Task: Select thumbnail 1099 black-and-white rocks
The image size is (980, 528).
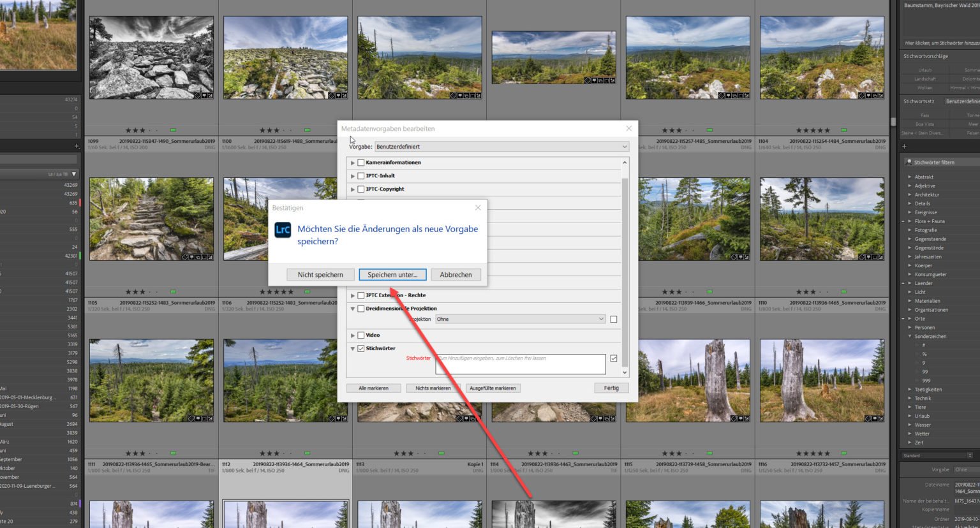Action: pyautogui.click(x=152, y=57)
